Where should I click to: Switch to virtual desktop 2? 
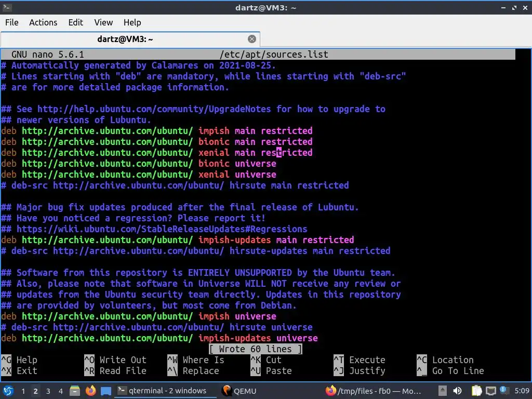tap(36, 391)
